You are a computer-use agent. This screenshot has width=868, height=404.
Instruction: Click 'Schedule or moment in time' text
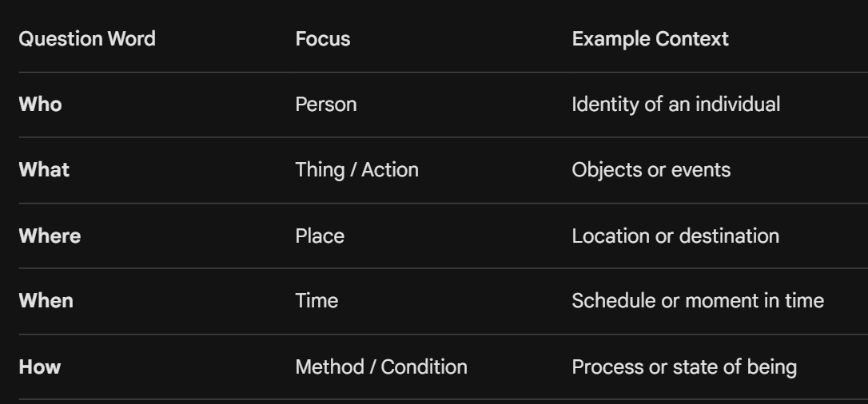tap(697, 301)
